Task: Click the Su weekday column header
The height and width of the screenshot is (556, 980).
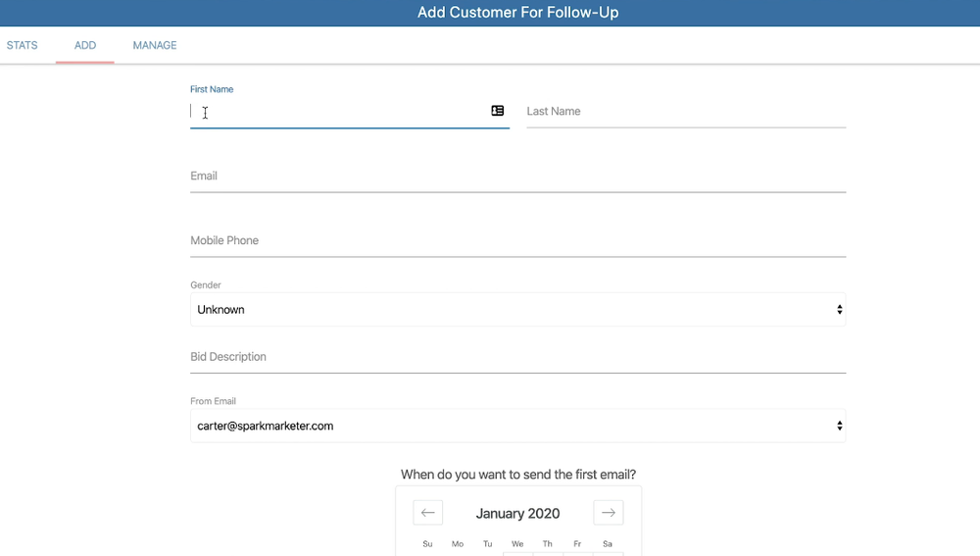Action: tap(427, 544)
